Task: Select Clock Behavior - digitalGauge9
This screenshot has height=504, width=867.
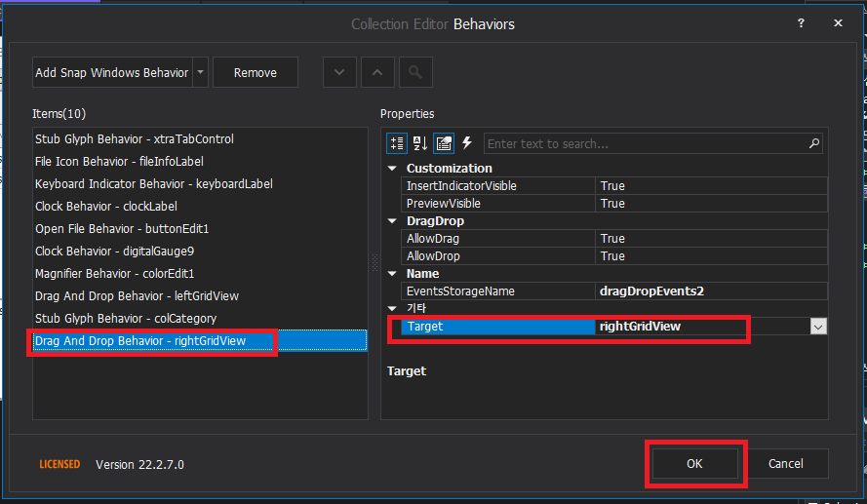Action: (200, 251)
